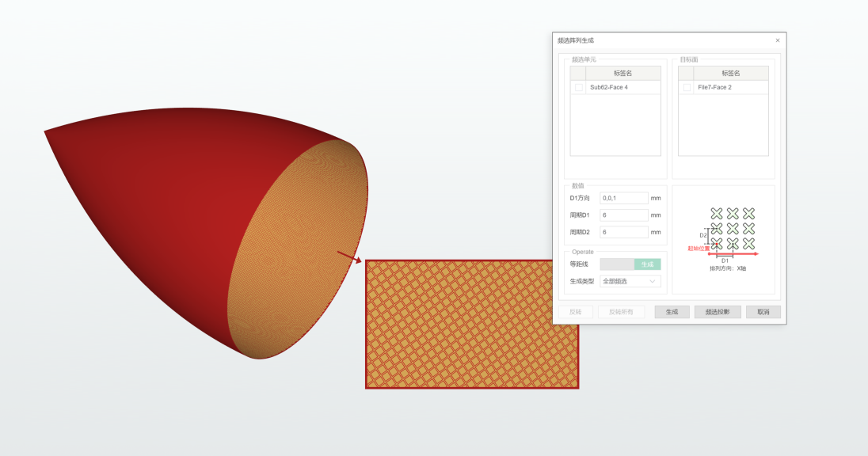Viewport: 868px width, 456px height.
Task: Toggle the 等距线 switch
Action: coord(630,264)
